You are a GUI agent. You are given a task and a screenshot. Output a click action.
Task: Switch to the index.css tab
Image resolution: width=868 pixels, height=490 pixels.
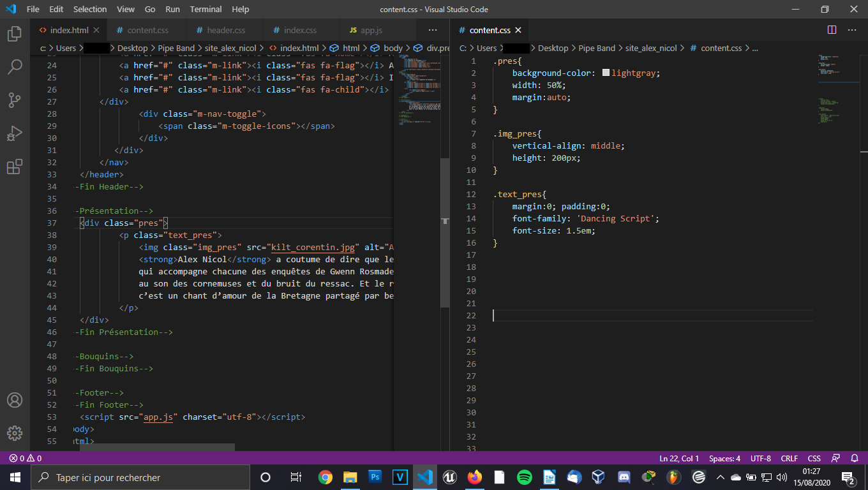click(299, 30)
